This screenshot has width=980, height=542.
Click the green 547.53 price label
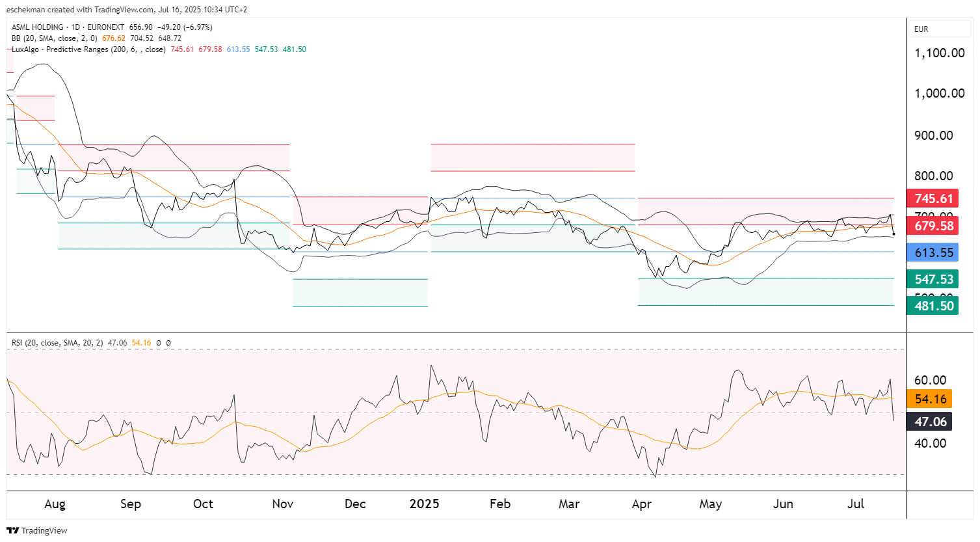934,279
